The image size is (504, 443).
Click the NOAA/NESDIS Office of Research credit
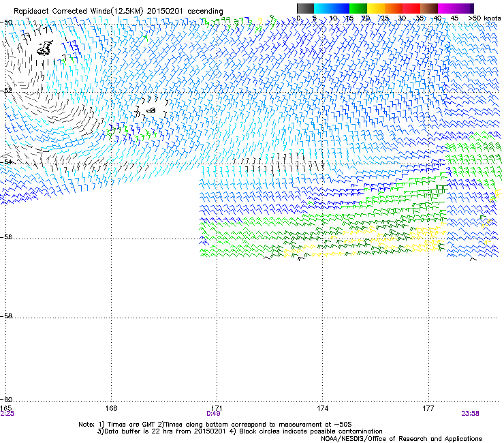click(401, 438)
